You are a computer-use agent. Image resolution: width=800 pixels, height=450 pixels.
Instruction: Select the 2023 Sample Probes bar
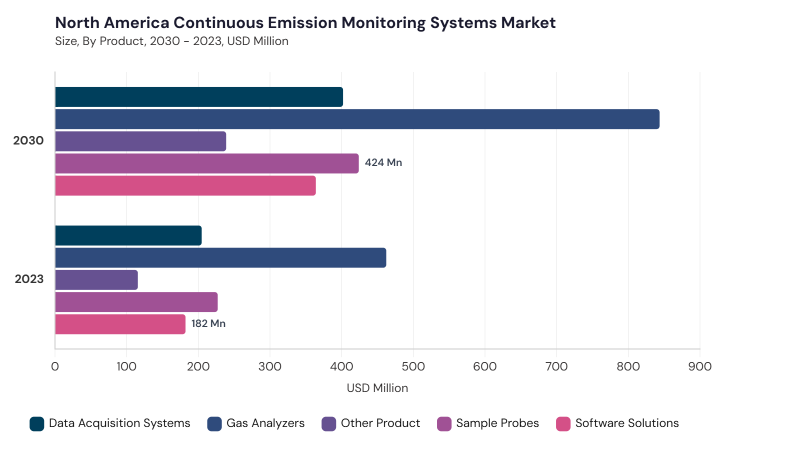pyautogui.click(x=136, y=302)
